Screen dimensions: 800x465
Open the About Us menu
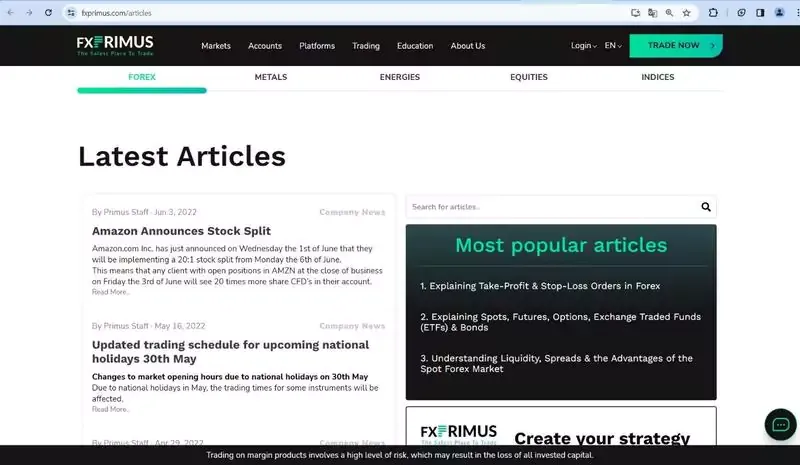468,46
